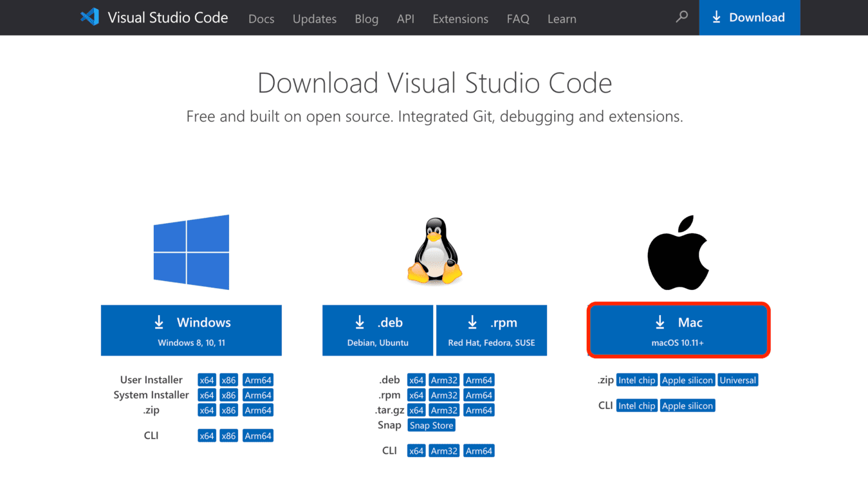Open the Updates menu item
868x488 pixels.
click(315, 19)
